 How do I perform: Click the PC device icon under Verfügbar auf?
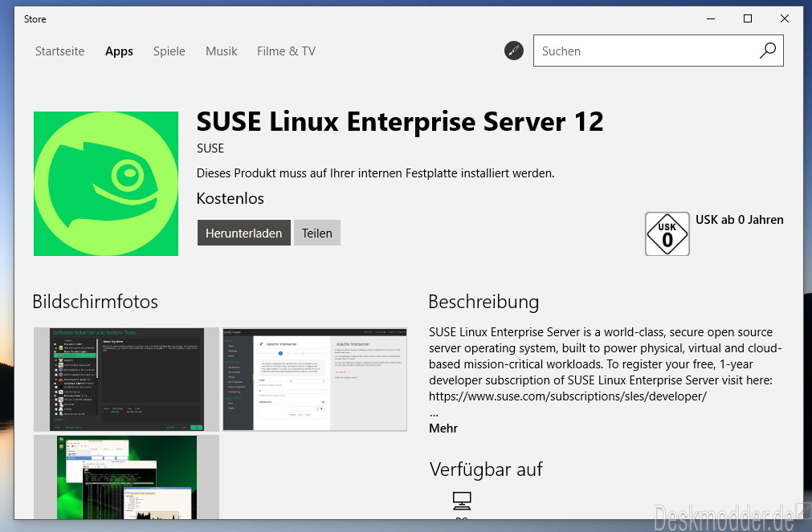tap(461, 501)
